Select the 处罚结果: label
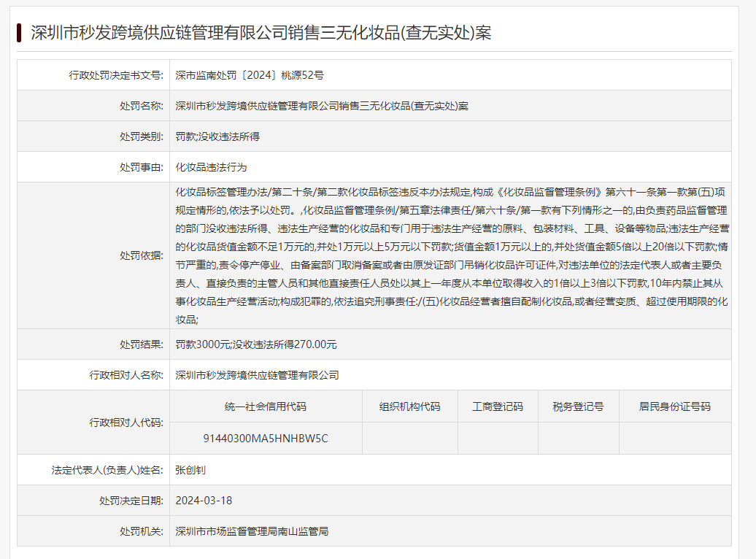 142,344
